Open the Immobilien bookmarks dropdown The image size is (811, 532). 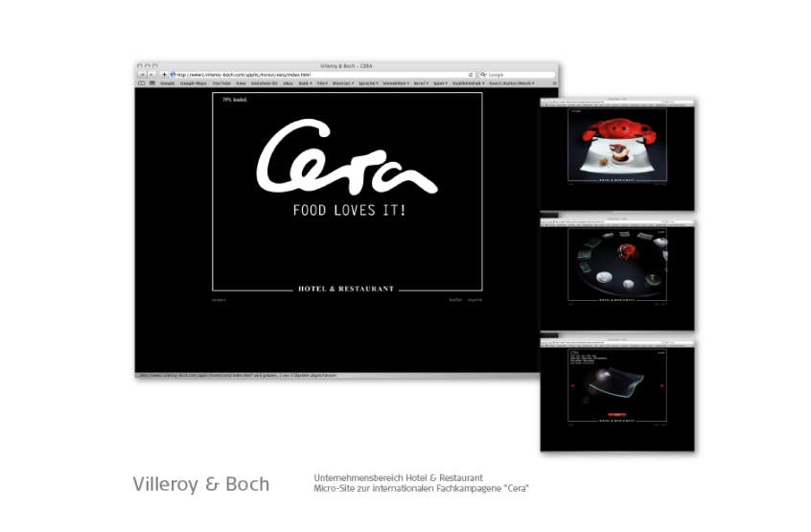(x=395, y=83)
